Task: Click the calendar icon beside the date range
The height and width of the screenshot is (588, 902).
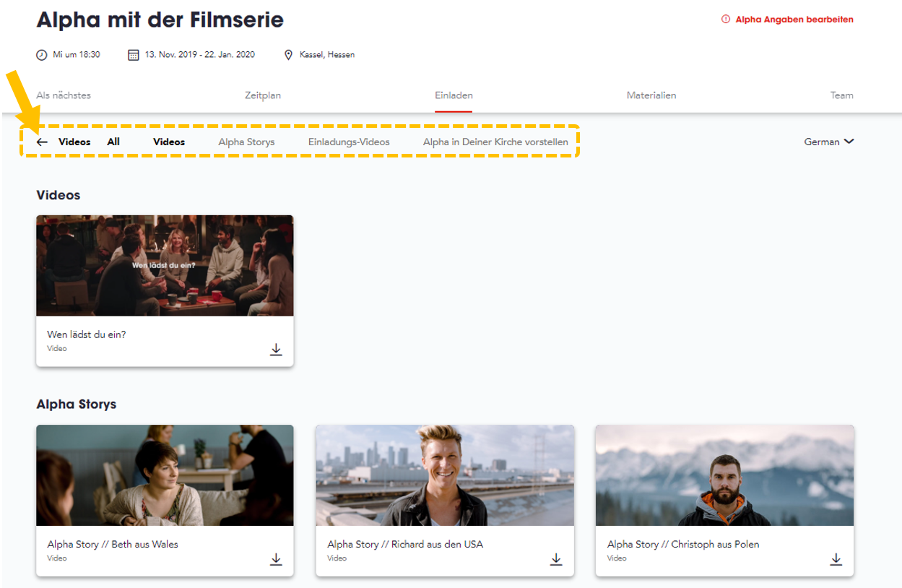Action: click(133, 55)
